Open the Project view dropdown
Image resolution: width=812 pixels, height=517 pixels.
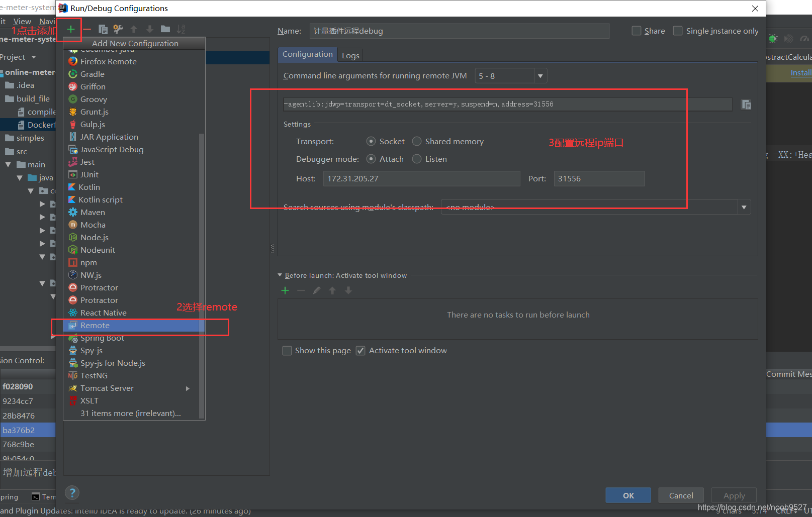click(34, 57)
